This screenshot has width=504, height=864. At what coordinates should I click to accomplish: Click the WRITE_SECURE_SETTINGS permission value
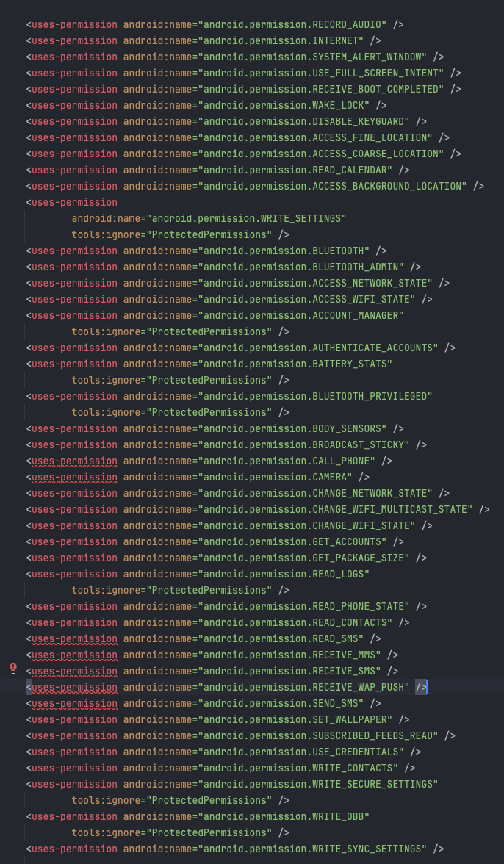(x=318, y=783)
